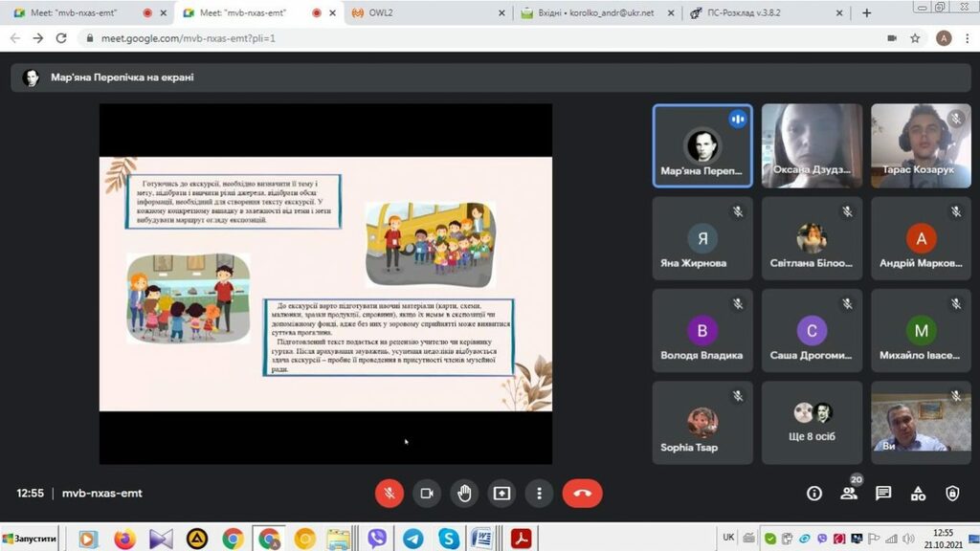Image resolution: width=980 pixels, height=551 pixels.
Task: Open the chat with everyone panel
Action: pos(883,493)
